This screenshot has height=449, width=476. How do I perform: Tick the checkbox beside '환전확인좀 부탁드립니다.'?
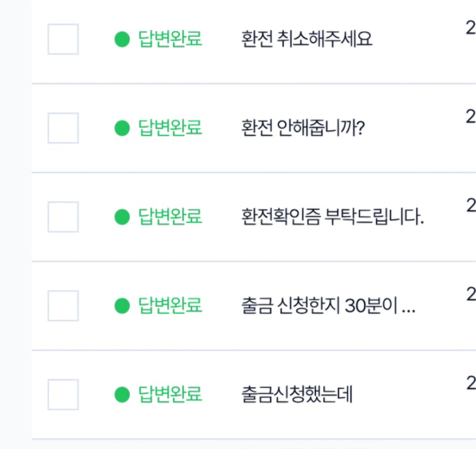pos(63,216)
